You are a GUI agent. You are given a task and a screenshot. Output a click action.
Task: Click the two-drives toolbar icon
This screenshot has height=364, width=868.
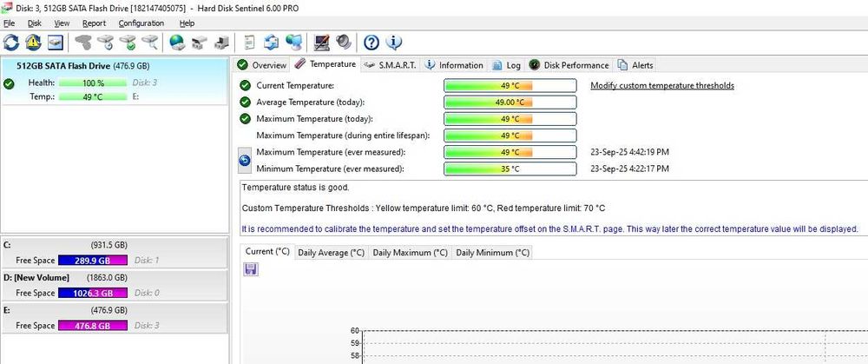click(200, 42)
